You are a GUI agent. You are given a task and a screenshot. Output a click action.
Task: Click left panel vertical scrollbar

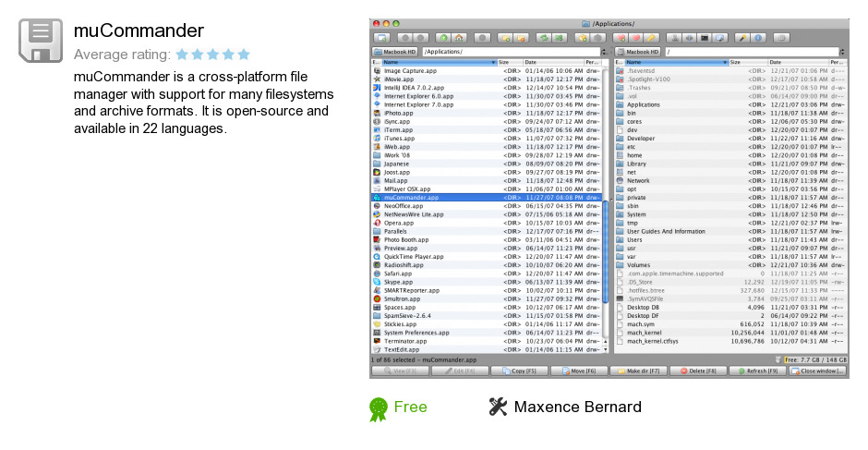coord(605,209)
